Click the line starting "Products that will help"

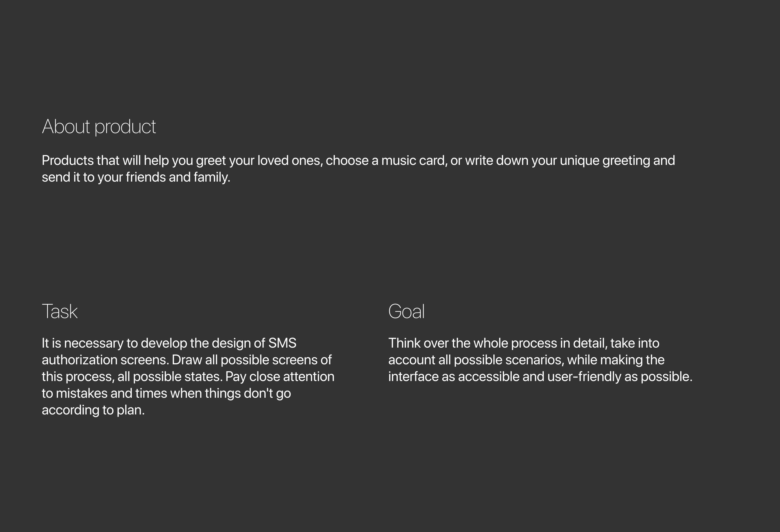point(358,161)
